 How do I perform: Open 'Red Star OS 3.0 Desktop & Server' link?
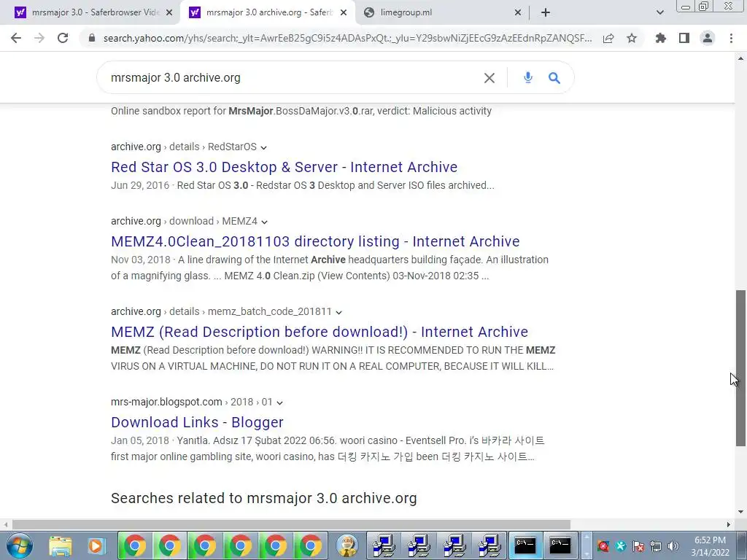click(x=284, y=167)
